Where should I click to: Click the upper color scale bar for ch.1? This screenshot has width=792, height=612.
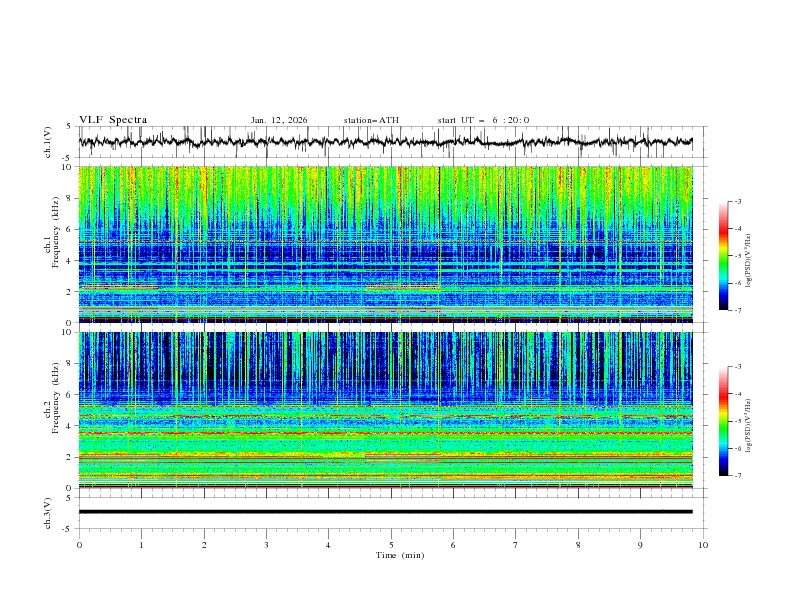tap(723, 256)
